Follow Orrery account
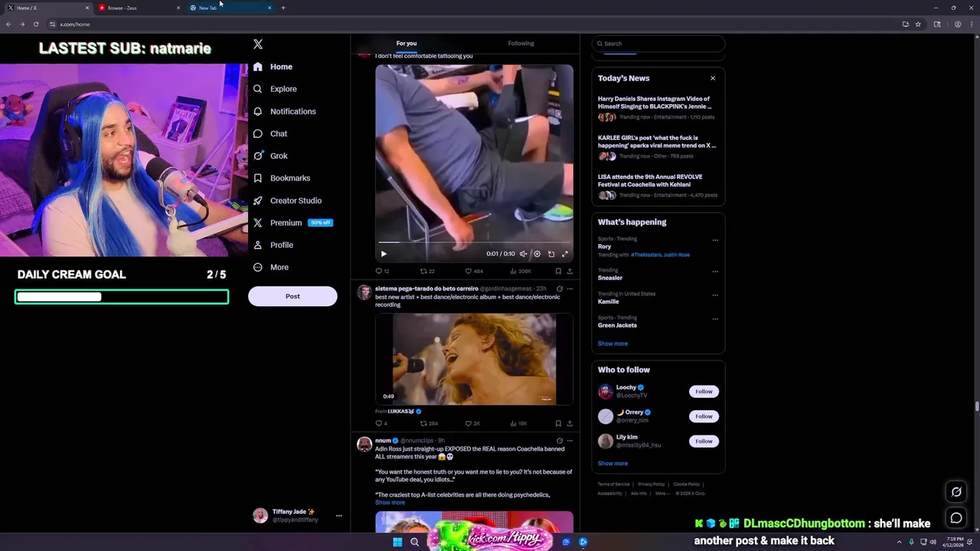The width and height of the screenshot is (980, 551). pos(704,416)
